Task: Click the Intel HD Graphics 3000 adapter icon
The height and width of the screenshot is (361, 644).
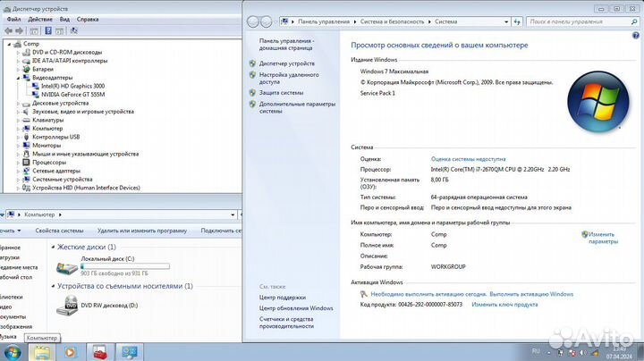Action: pyautogui.click(x=35, y=86)
